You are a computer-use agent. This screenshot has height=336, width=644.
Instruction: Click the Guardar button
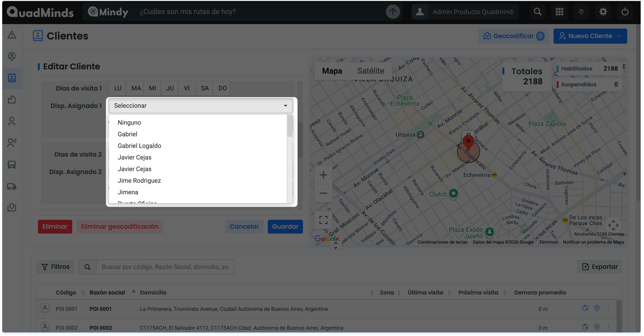(285, 226)
